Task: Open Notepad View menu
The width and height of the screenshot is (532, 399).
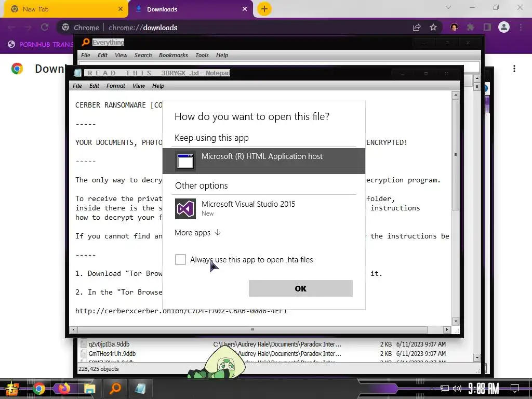Action: 138,86
